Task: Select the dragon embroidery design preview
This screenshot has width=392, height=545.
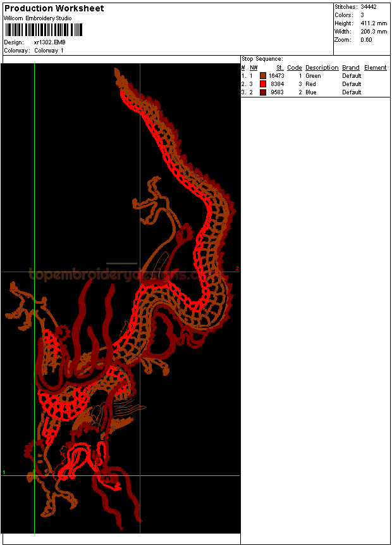Action: 121,298
